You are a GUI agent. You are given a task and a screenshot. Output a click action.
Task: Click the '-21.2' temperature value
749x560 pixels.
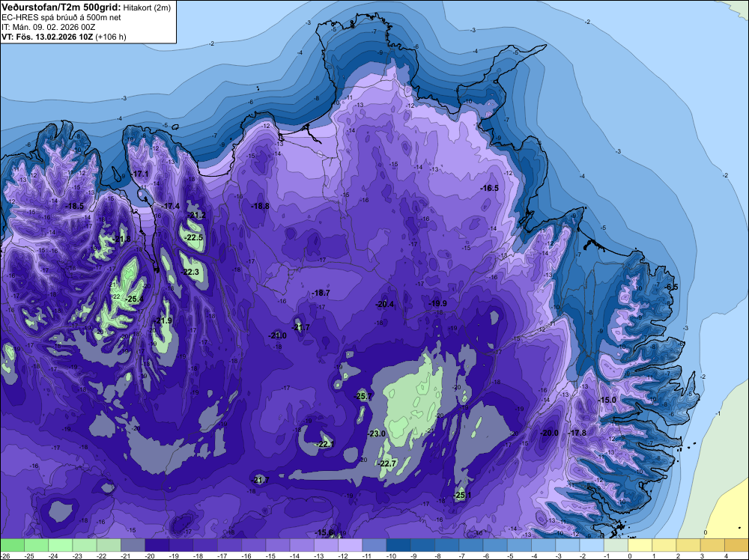click(x=196, y=216)
